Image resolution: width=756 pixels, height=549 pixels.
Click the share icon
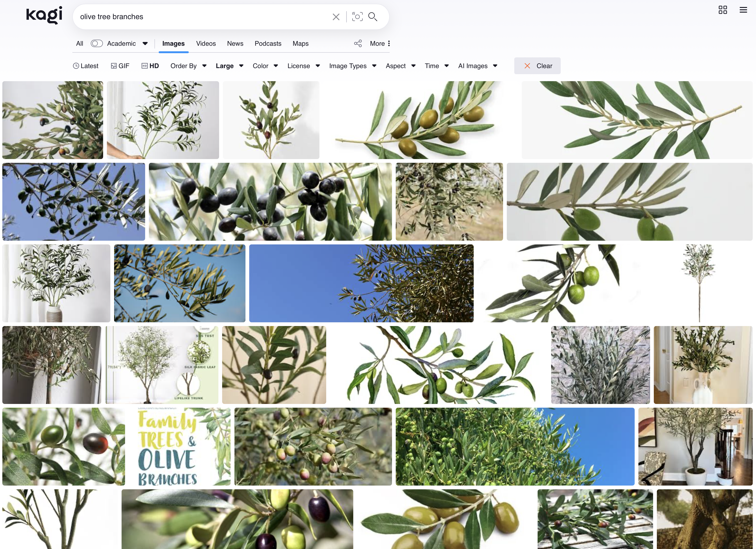click(358, 44)
